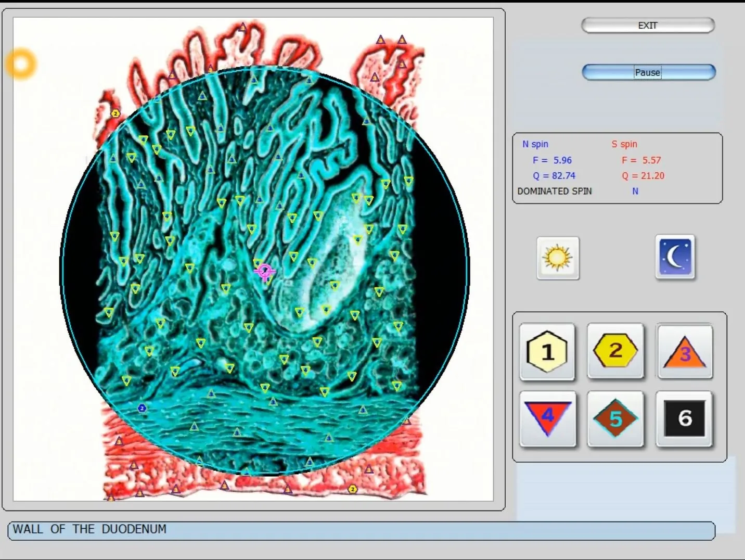Image resolution: width=745 pixels, height=560 pixels.
Task: Click the S spin Q = 21.20 value
Action: (643, 176)
